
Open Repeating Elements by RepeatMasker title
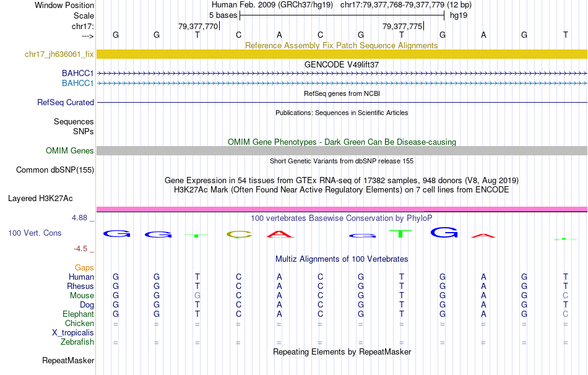(x=342, y=351)
